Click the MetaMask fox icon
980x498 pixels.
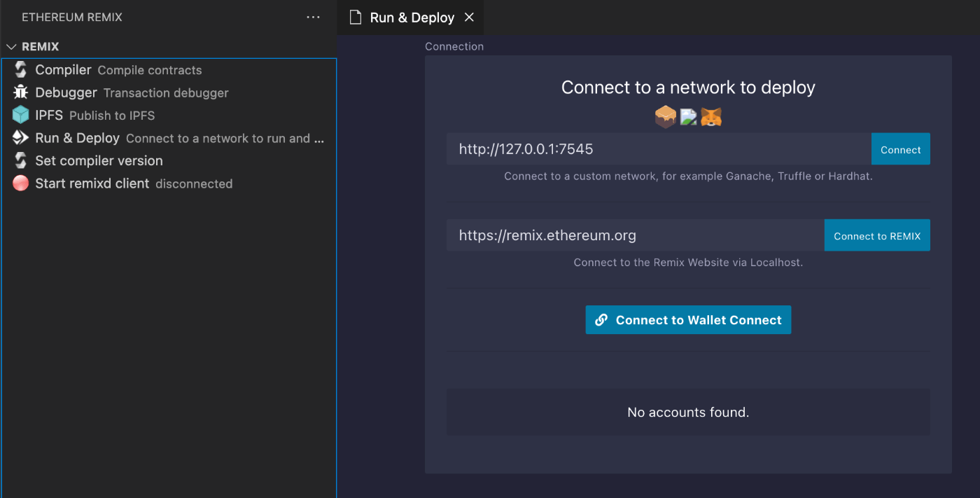(x=711, y=117)
